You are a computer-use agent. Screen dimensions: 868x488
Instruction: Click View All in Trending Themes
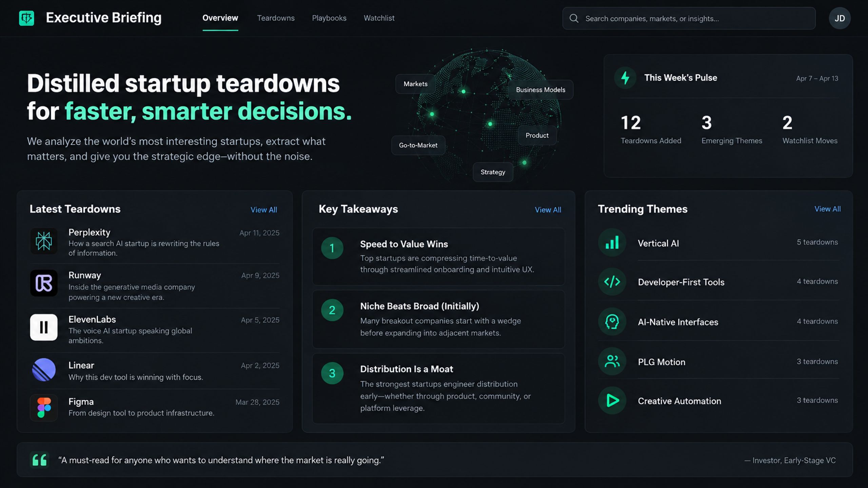(827, 209)
